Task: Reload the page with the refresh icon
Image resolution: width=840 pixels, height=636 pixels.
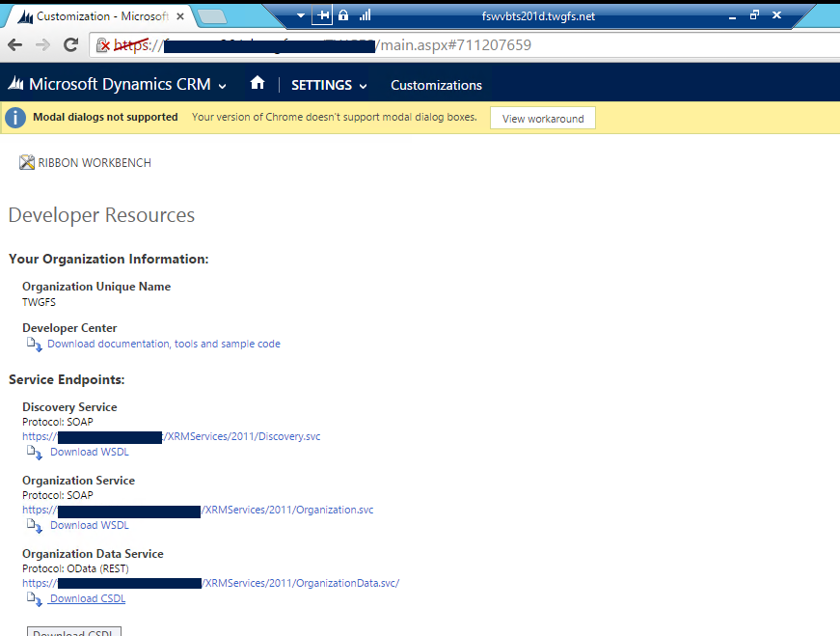Action: (70, 45)
